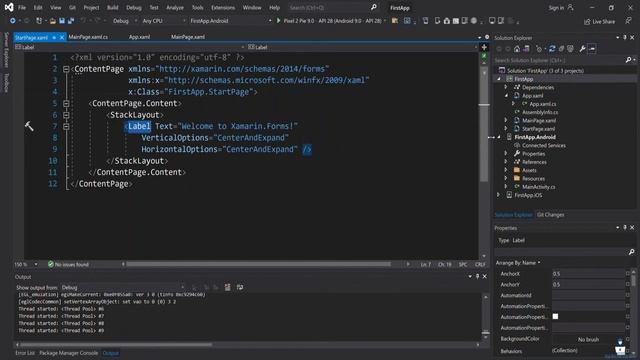Switch to the MainPage.xaml.cs tab
This screenshot has height=360, width=640.
coord(88,37)
